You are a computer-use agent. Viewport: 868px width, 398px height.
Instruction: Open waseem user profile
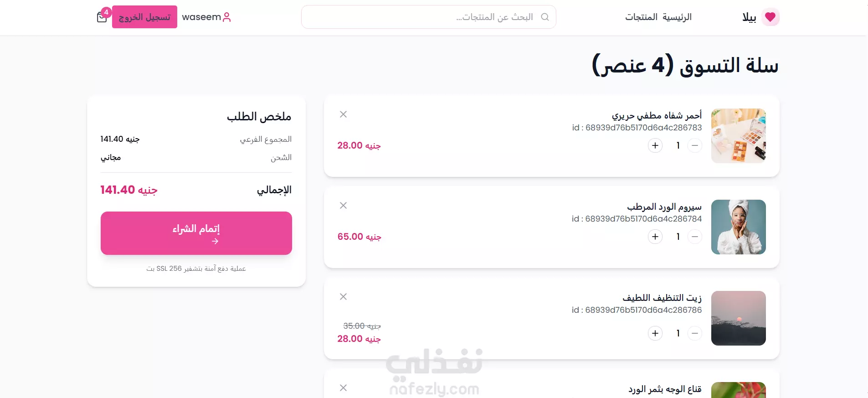[x=206, y=17]
